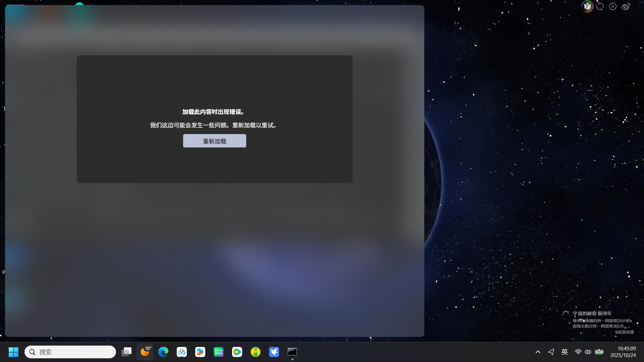The image size is (644, 362).
Task: Open the Weibo icon on the desktop widget
Action: click(x=626, y=6)
